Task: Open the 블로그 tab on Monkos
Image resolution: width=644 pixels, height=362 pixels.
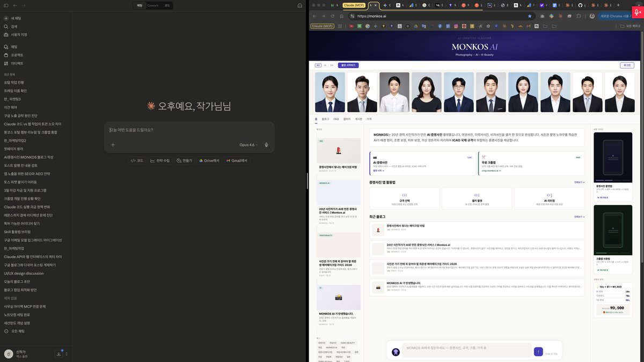Action: click(325, 119)
